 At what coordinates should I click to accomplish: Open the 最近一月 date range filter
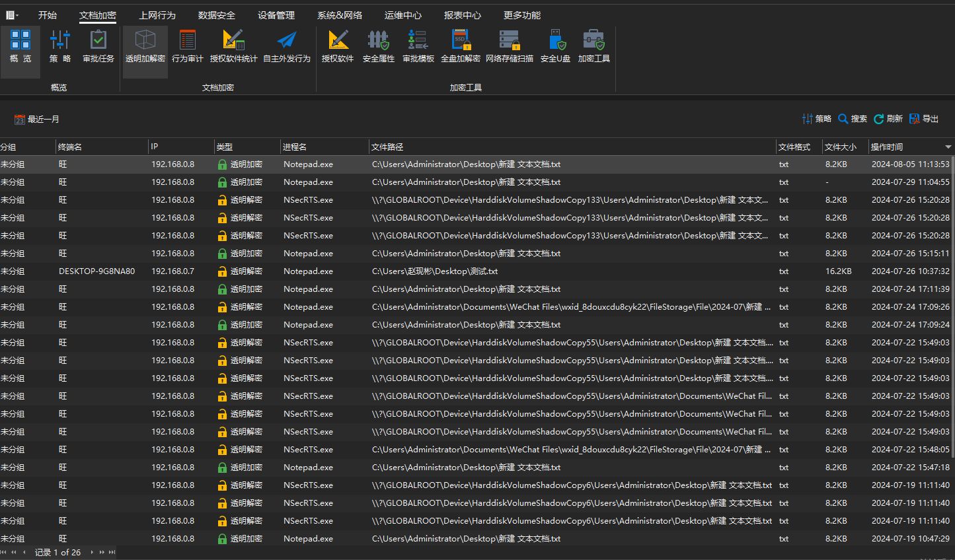click(x=37, y=120)
